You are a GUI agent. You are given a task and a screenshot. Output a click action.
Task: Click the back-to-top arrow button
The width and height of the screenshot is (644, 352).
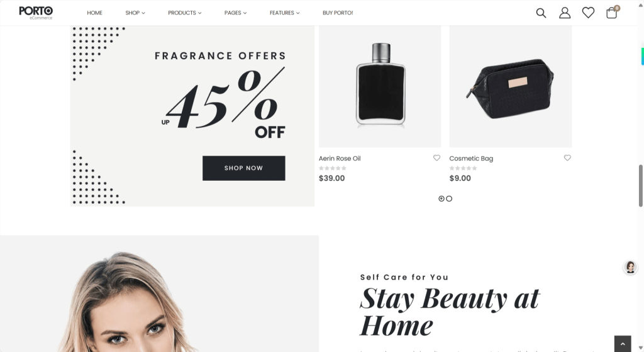(623, 344)
